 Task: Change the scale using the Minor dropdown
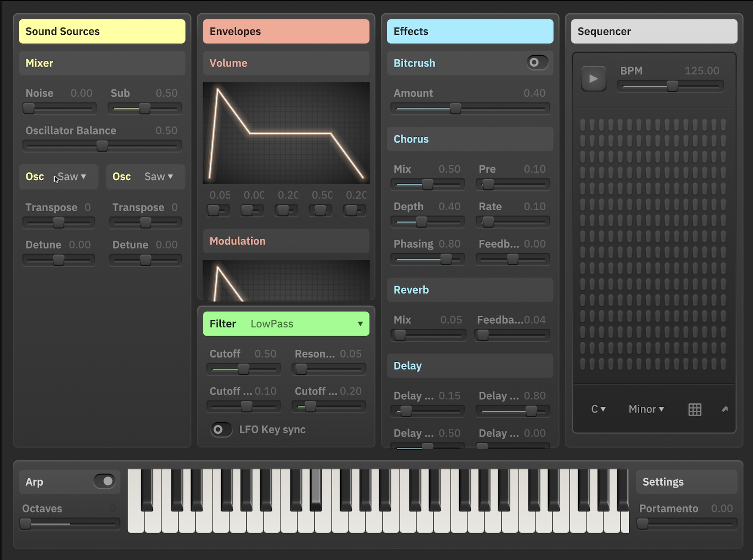tap(646, 409)
